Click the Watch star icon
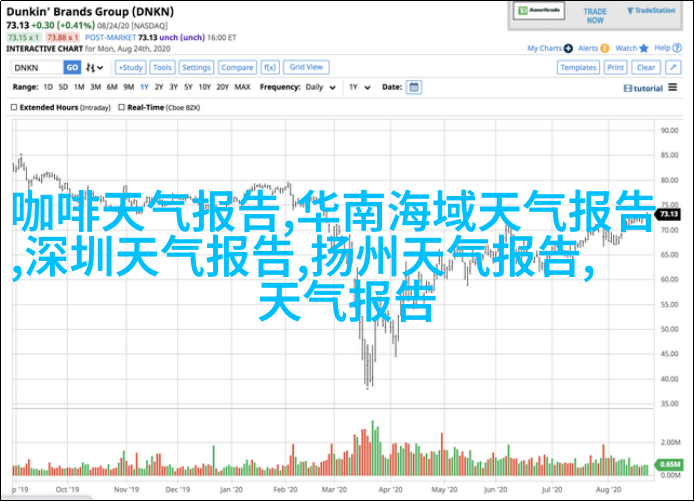The width and height of the screenshot is (695, 502). click(x=644, y=48)
